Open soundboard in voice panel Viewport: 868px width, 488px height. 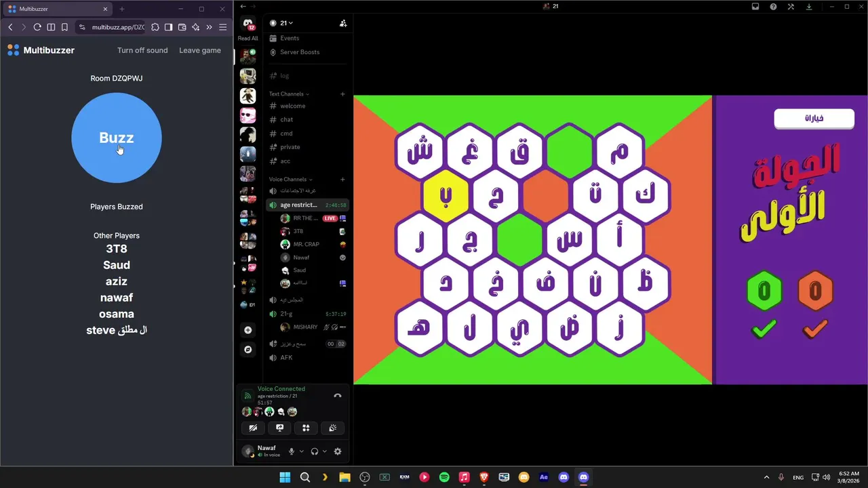pos(332,428)
